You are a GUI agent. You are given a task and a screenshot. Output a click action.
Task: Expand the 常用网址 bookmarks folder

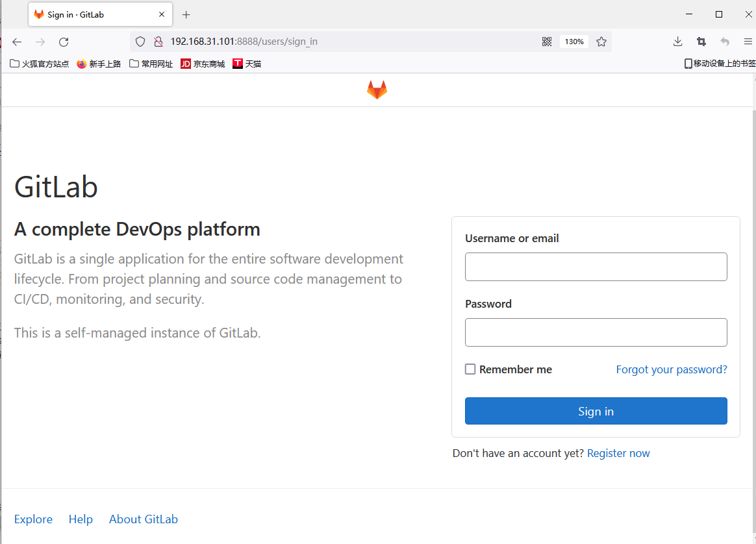[x=150, y=63]
